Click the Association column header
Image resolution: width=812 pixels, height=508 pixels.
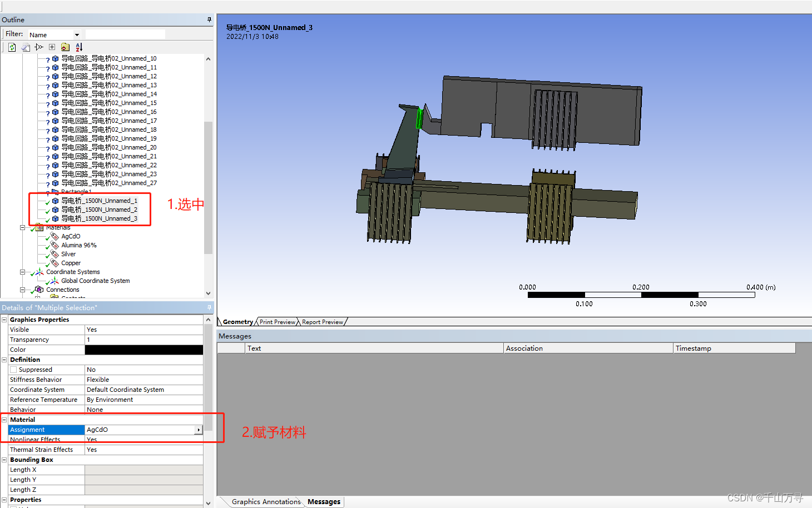(x=588, y=348)
